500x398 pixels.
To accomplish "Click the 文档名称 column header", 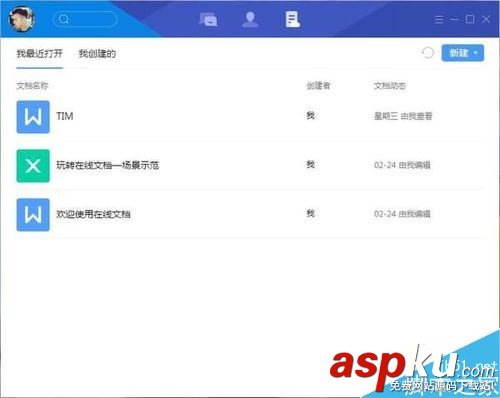I will tap(32, 86).
